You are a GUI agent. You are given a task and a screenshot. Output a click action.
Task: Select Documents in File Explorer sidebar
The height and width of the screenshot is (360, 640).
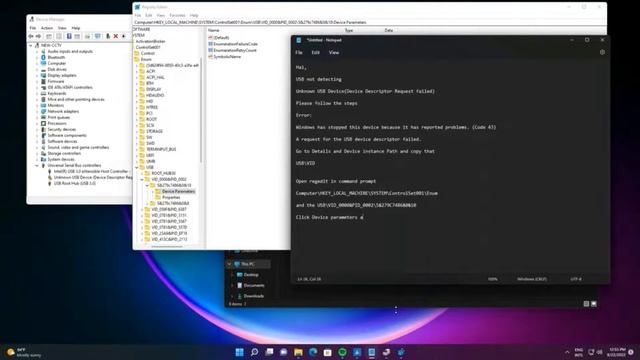[253, 286]
